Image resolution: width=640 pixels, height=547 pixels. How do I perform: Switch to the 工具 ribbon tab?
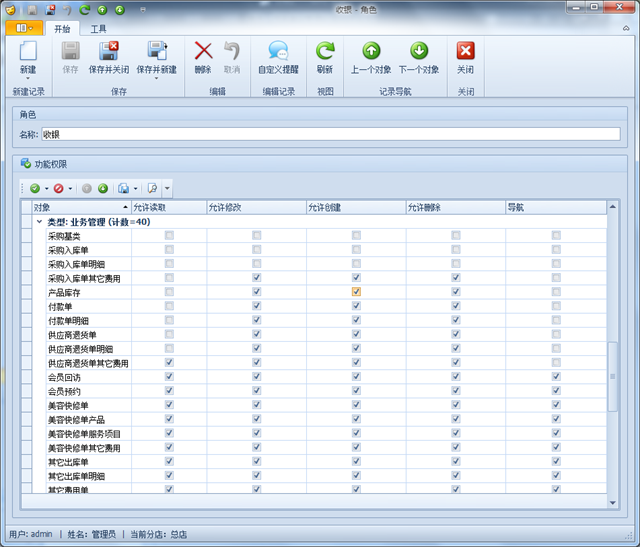point(98,29)
